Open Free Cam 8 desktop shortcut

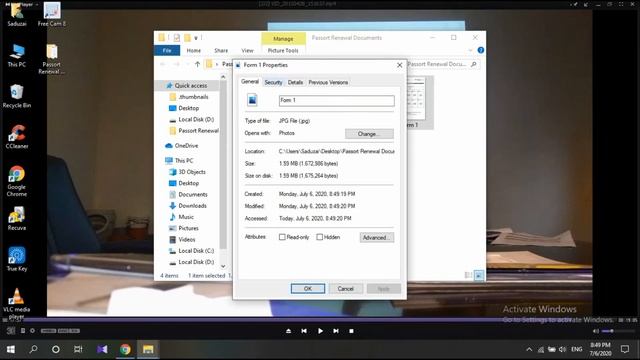point(52,14)
